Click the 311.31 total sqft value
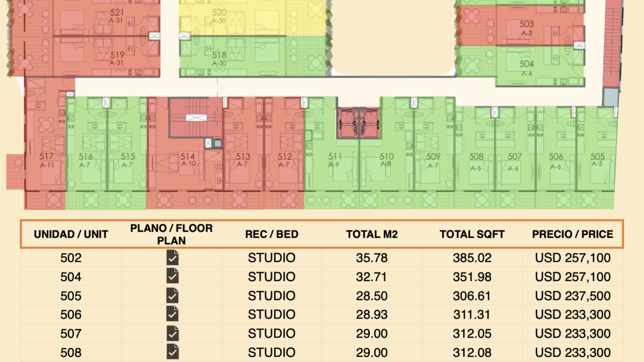Screen dimensions: 644x362 [x=472, y=315]
